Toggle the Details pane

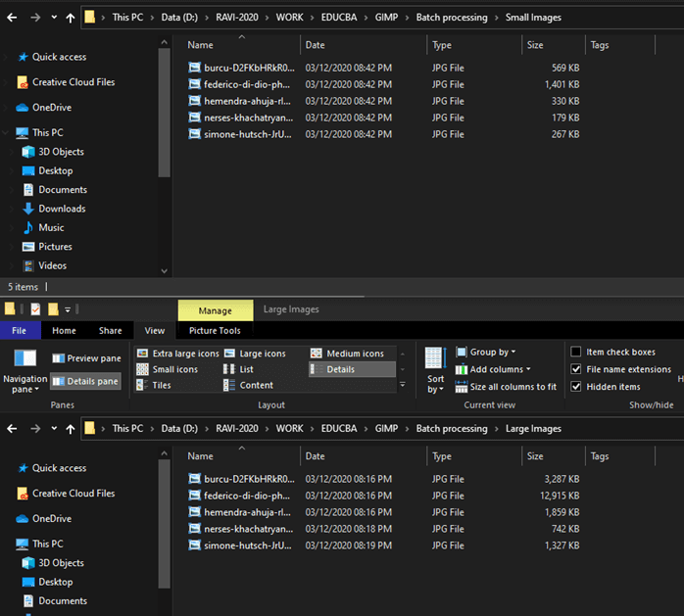coord(85,381)
